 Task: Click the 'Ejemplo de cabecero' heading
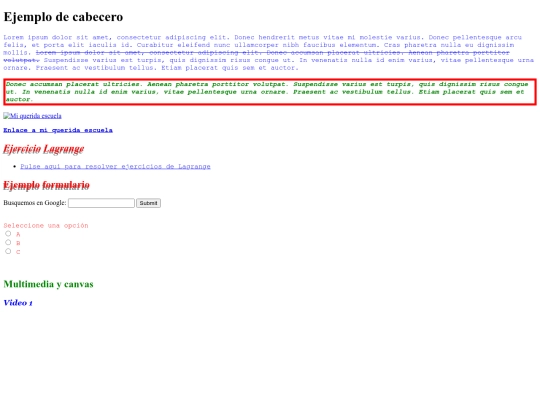(63, 17)
